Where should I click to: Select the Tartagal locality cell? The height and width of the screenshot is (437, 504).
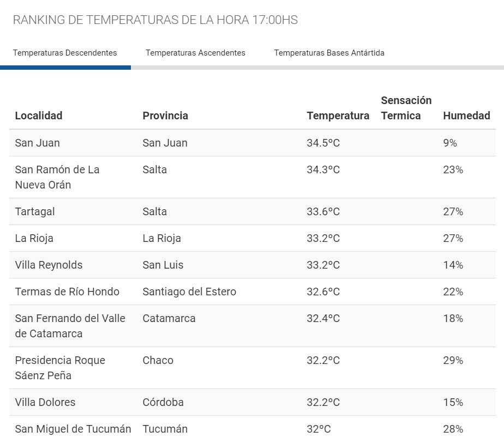[x=35, y=211]
